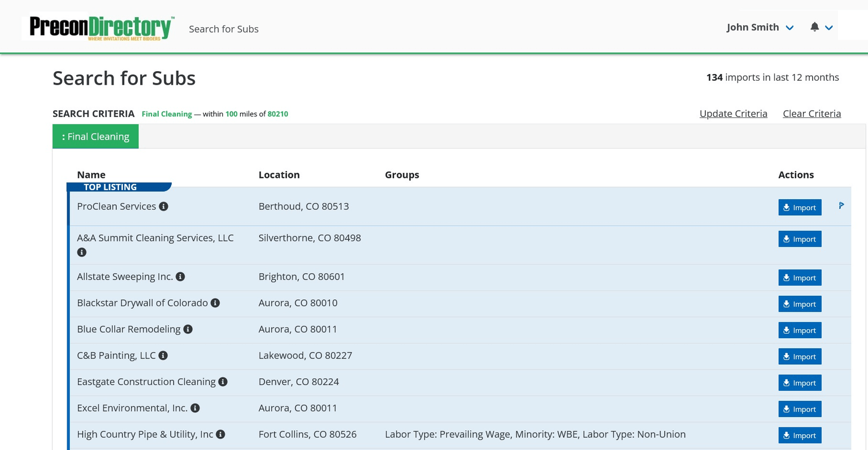Click info icon beside Allstate Sweeping Inc.

[180, 277]
